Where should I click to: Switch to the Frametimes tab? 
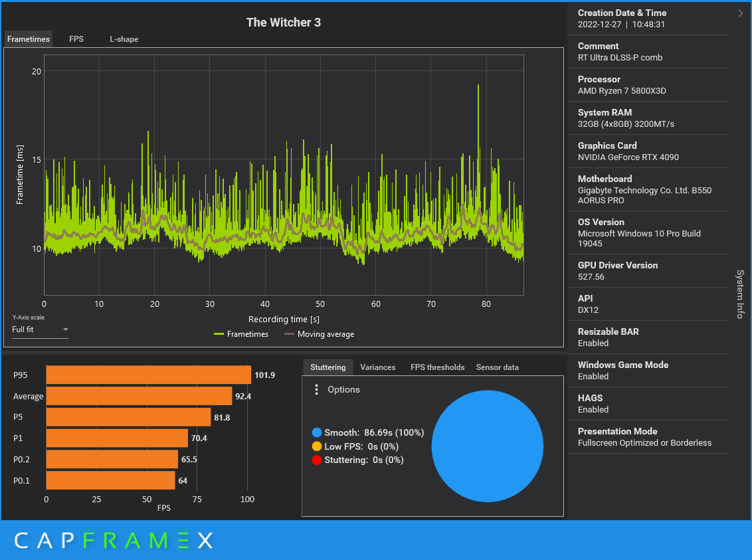pyautogui.click(x=29, y=39)
